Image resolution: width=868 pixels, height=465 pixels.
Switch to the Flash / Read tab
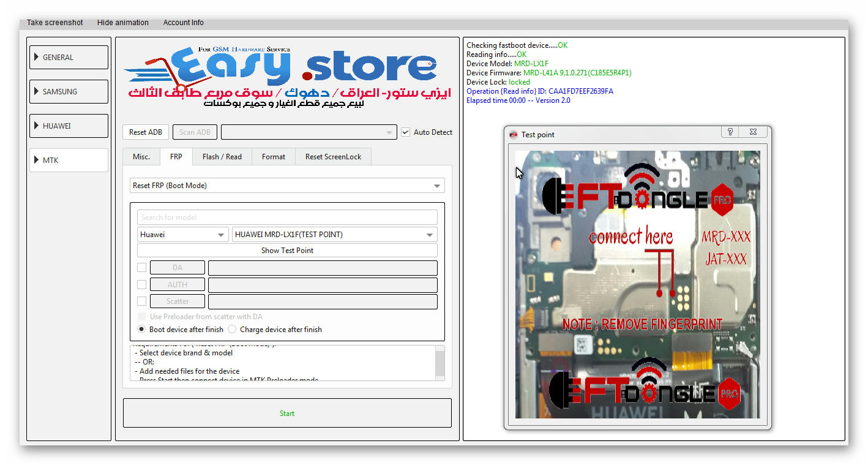point(222,157)
